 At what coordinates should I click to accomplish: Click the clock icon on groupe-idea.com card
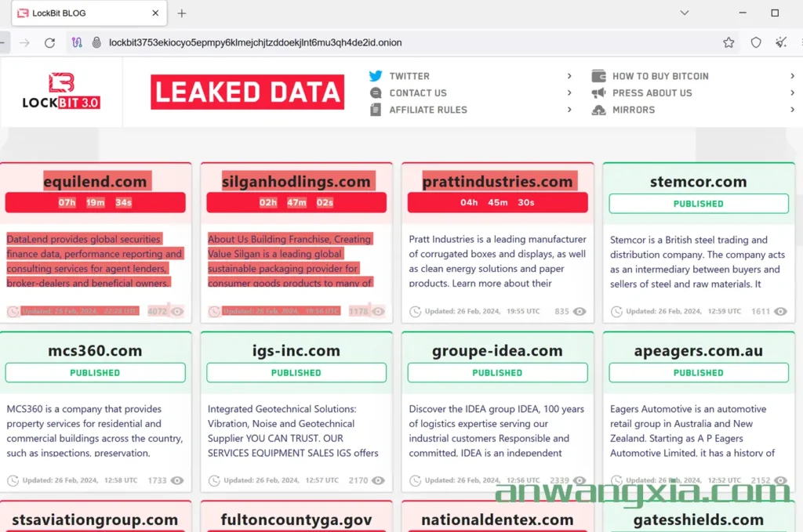[416, 480]
